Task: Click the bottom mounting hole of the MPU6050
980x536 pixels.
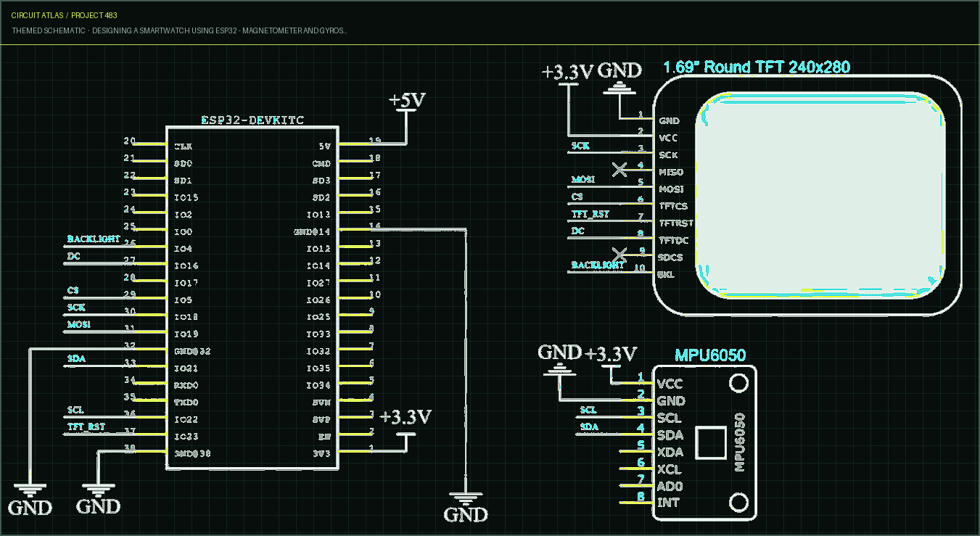Action: tap(738, 502)
